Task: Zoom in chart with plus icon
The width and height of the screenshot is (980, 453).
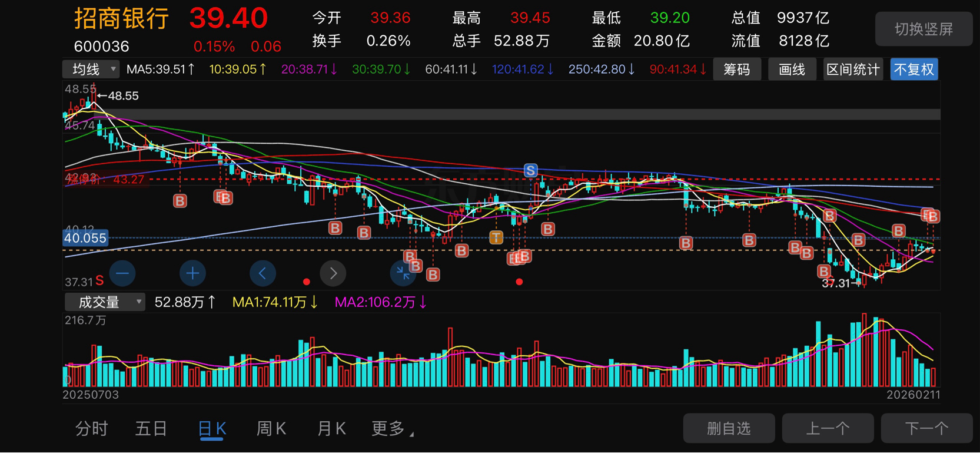Action: [192, 273]
